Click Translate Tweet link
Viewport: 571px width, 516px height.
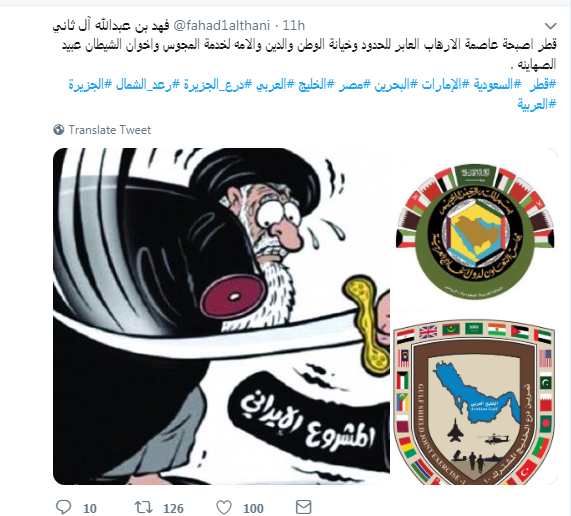110,130
